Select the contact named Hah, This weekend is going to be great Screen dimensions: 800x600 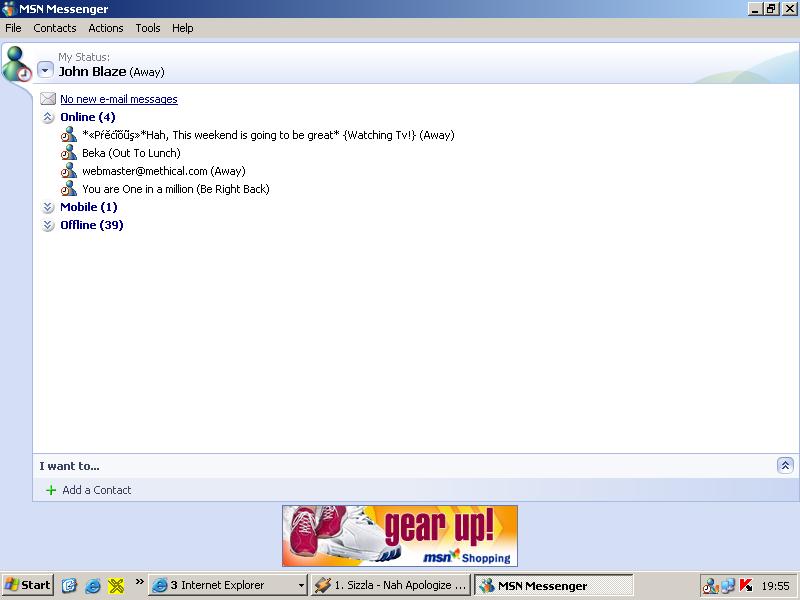point(268,135)
